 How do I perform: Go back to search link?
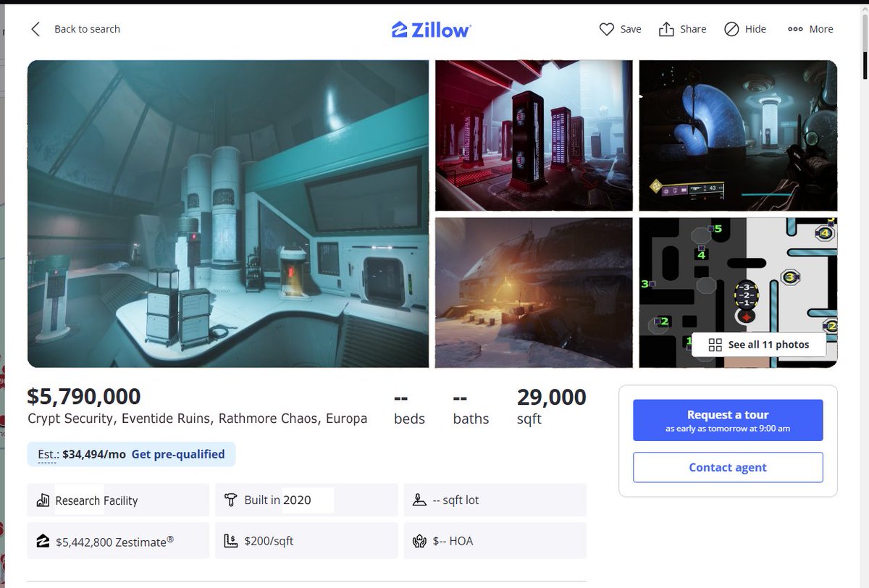point(87,29)
